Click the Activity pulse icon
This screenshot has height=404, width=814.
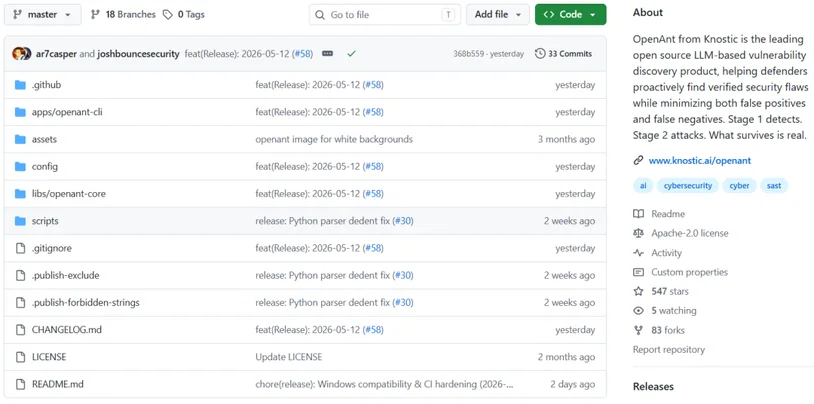point(638,253)
